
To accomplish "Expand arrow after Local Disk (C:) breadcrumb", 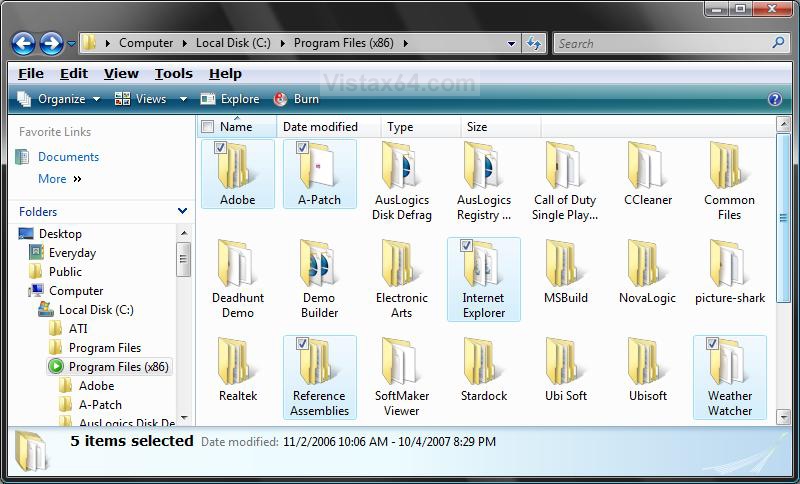I will point(283,43).
